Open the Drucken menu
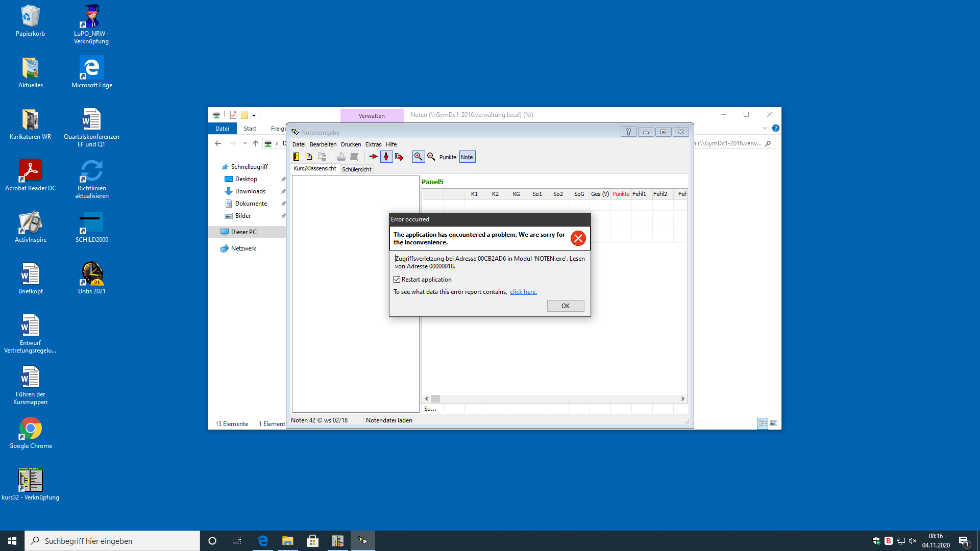 [351, 144]
